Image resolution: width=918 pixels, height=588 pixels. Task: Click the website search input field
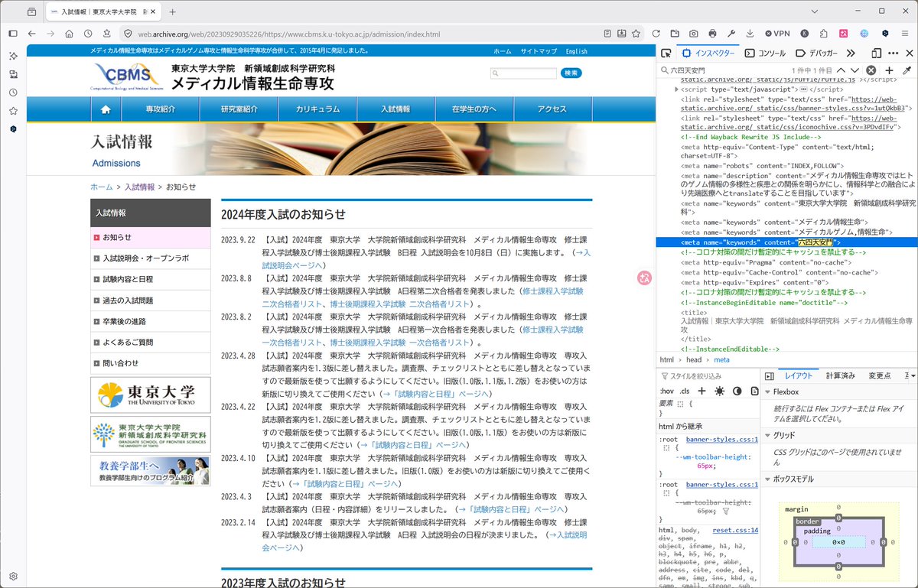[524, 73]
